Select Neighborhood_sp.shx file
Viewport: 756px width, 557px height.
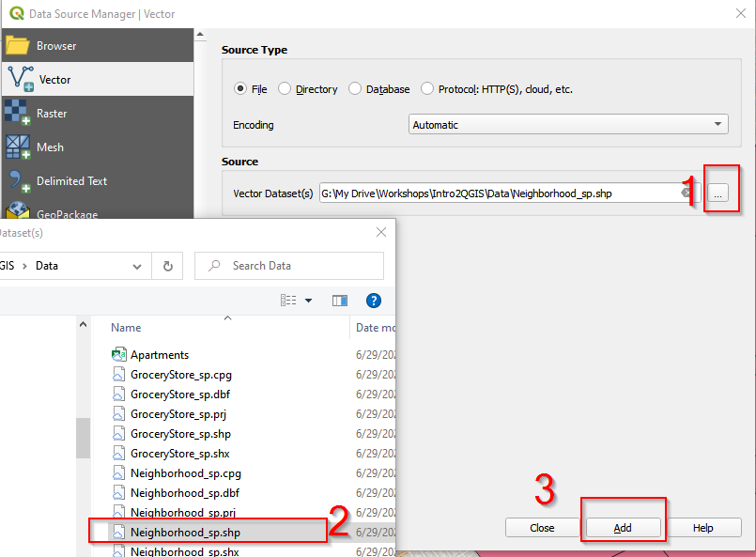coord(185,551)
